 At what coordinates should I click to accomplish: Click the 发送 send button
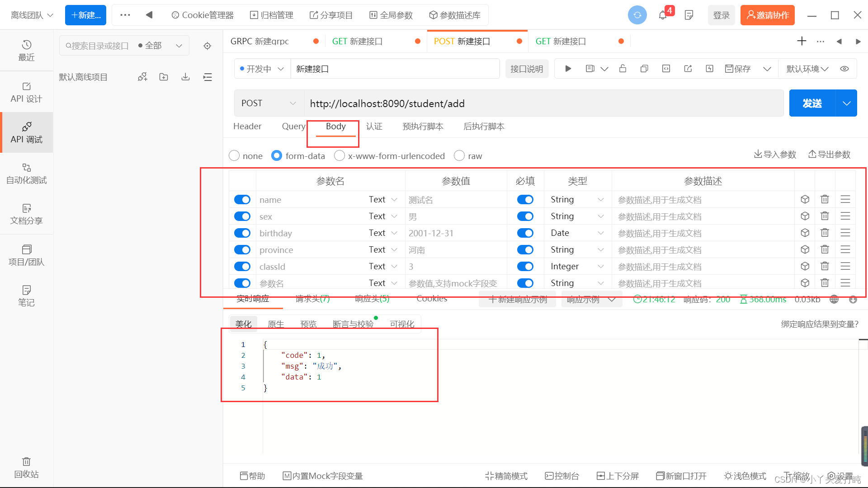pos(812,103)
